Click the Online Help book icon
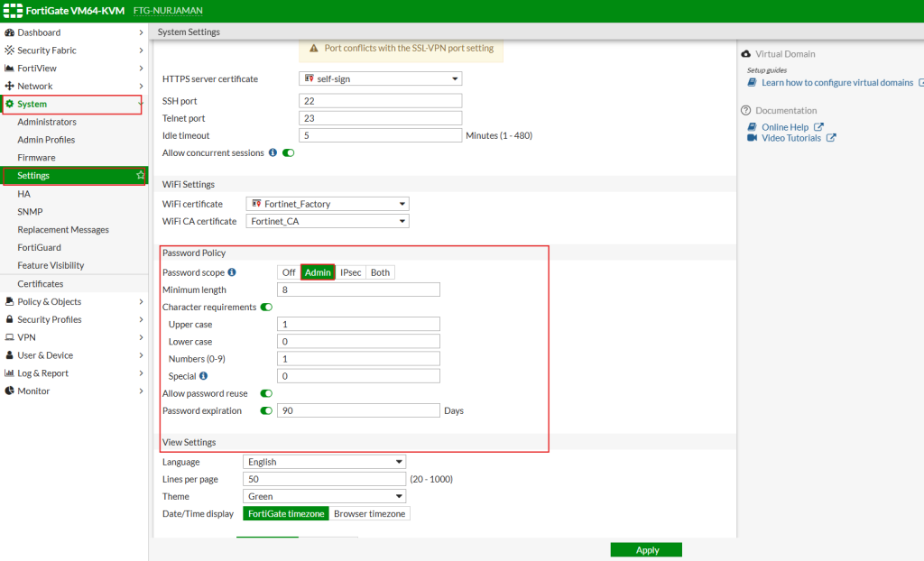 tap(753, 127)
